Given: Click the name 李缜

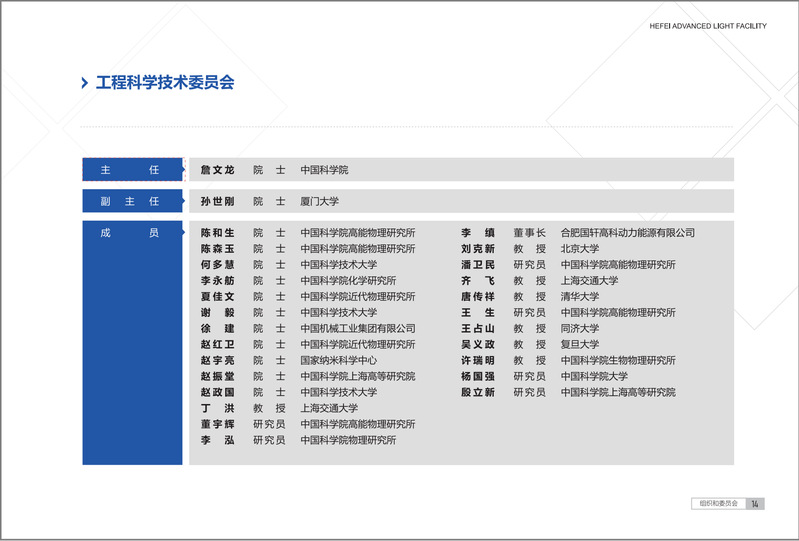Looking at the screenshot, I should click(x=478, y=233).
